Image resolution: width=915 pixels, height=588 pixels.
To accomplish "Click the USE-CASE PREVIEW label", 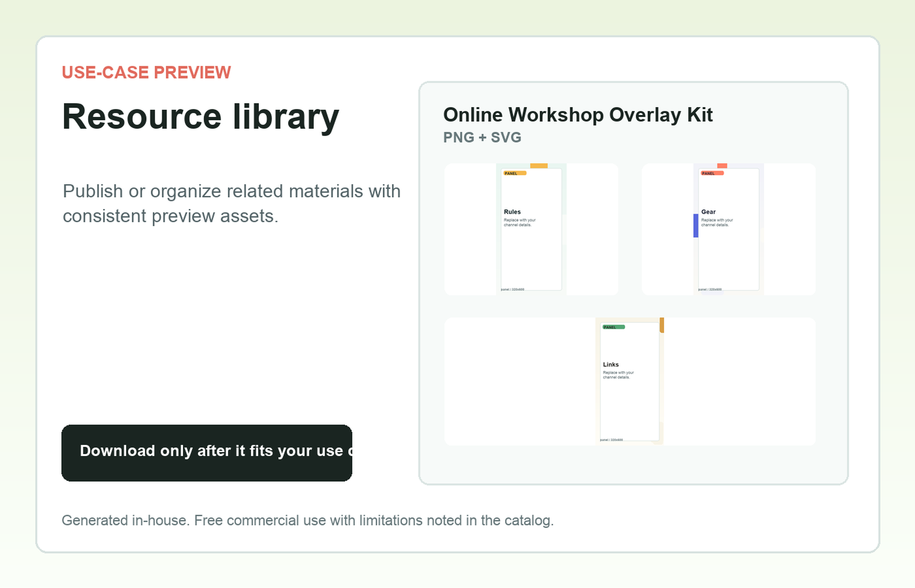I will click(x=146, y=73).
